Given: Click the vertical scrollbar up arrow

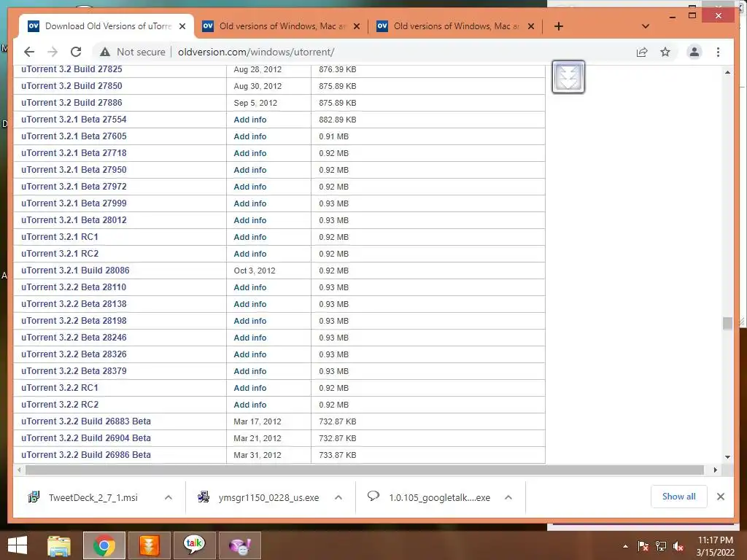Looking at the screenshot, I should pos(727,72).
